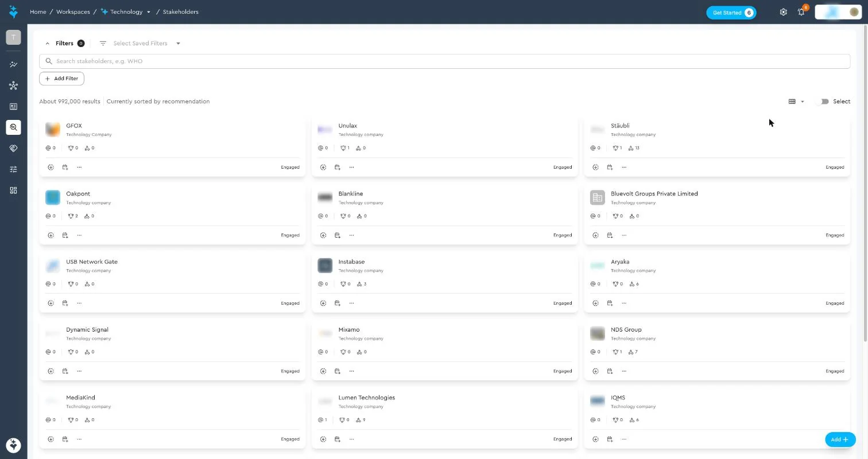Open the sliders settings icon in sidebar
Viewport: 868px width, 459px height.
13,169
